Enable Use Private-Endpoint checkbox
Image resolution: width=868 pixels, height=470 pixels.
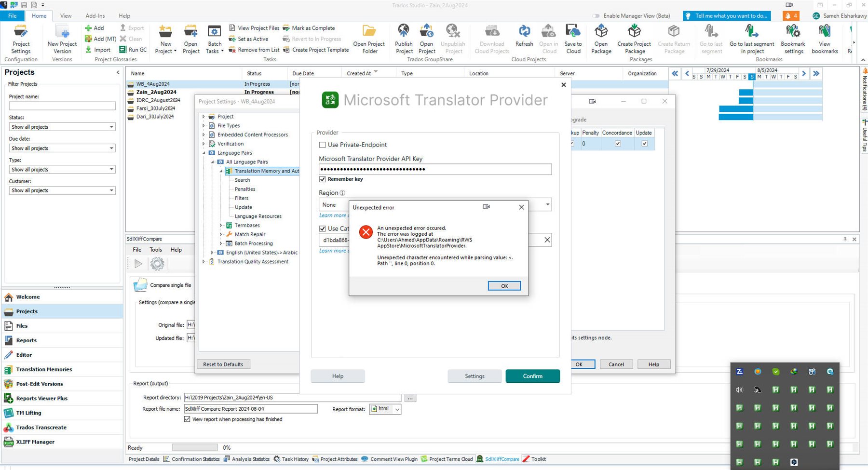[x=322, y=145]
